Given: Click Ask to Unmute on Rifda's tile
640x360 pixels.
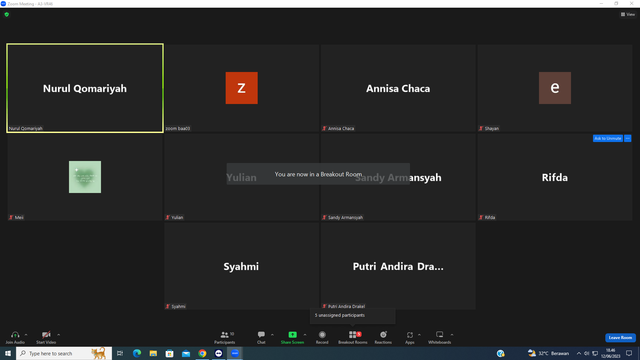Looking at the screenshot, I should [607, 138].
